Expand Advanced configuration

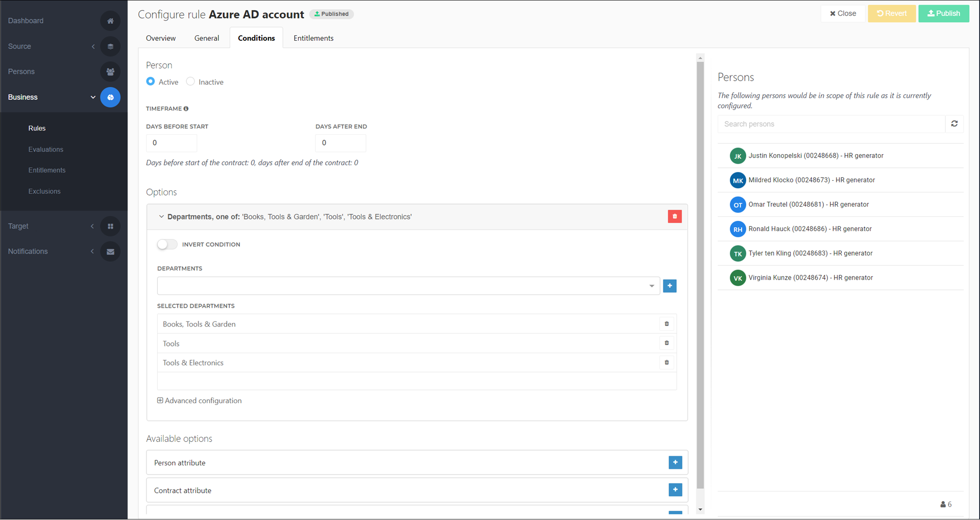(x=200, y=401)
